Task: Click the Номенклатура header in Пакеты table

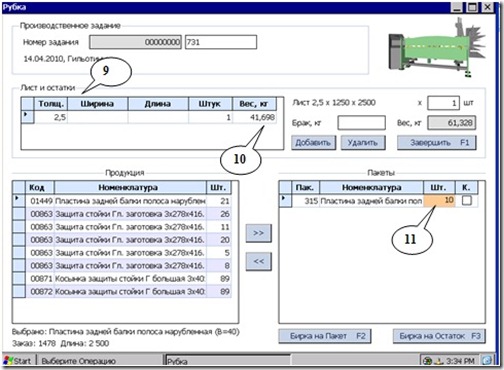Action: click(372, 187)
